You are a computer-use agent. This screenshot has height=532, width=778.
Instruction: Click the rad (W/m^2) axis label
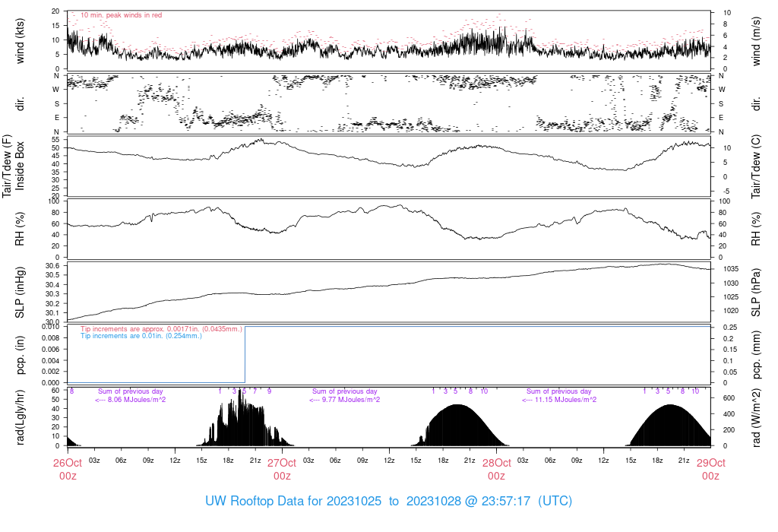coord(757,417)
